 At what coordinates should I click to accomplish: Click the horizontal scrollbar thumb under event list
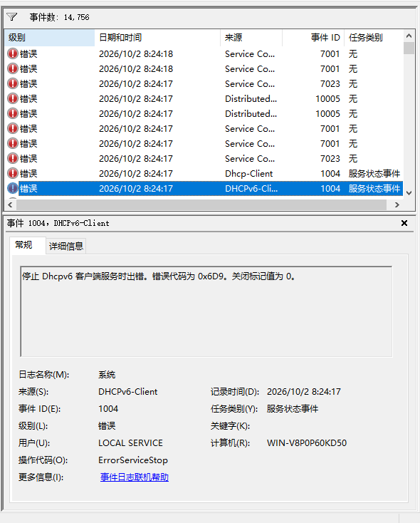[202, 204]
